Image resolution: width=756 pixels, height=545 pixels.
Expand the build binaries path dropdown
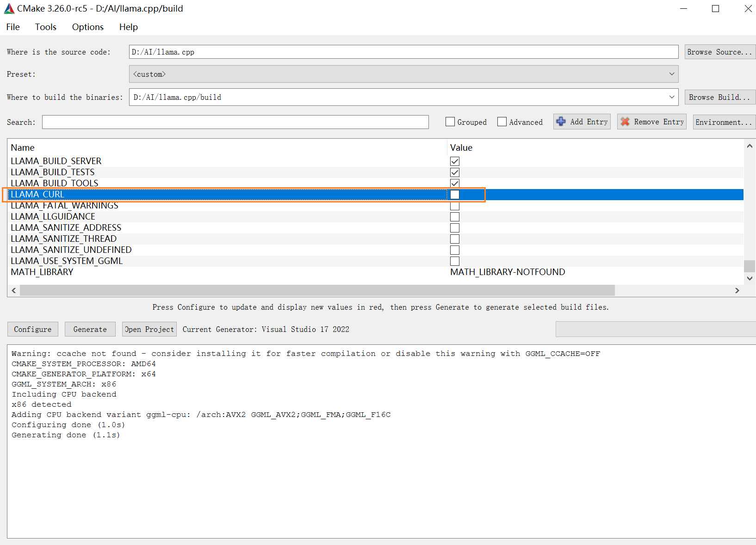pyautogui.click(x=672, y=97)
